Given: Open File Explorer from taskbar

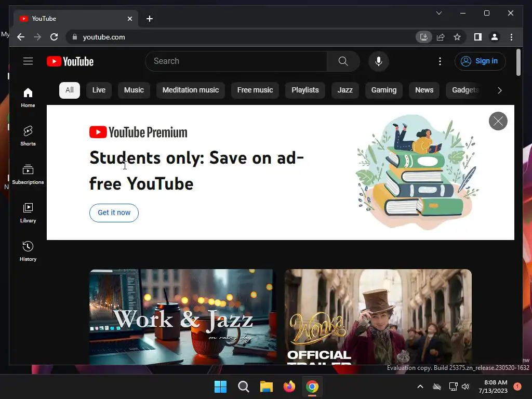Looking at the screenshot, I should [x=267, y=387].
